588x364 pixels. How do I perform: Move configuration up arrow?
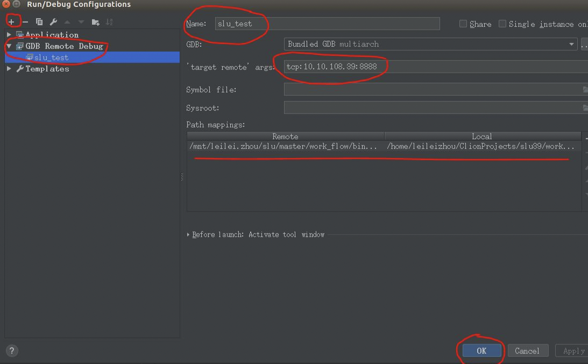pyautogui.click(x=67, y=22)
